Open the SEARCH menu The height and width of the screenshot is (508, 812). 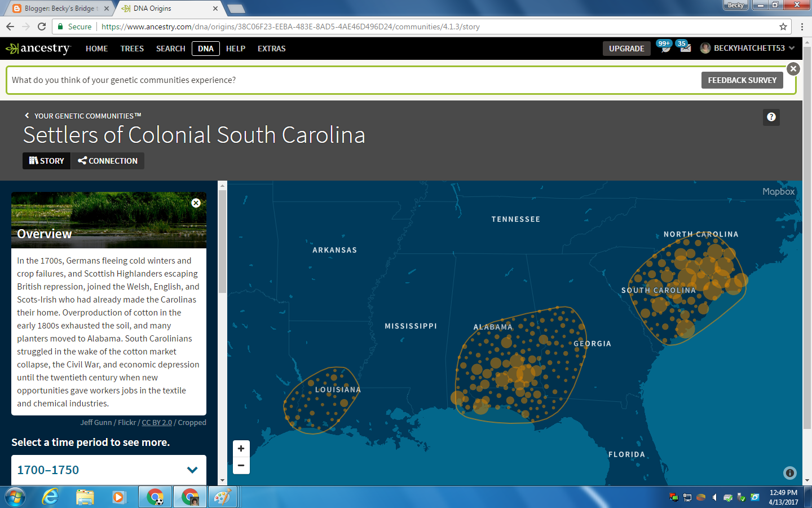coord(171,49)
